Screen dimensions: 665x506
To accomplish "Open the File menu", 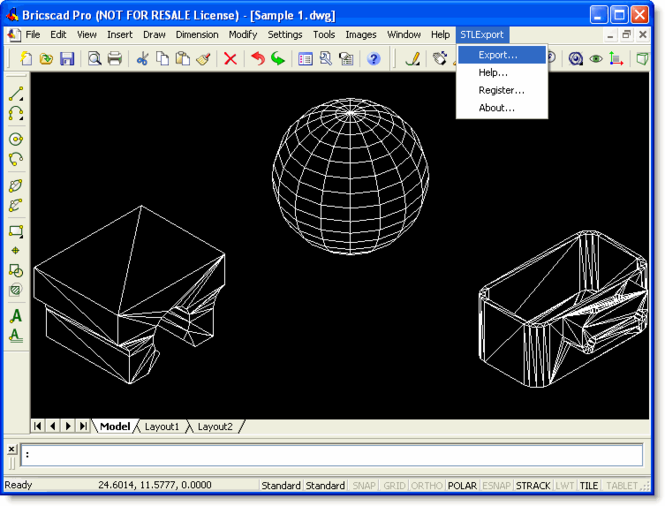I will 33,34.
